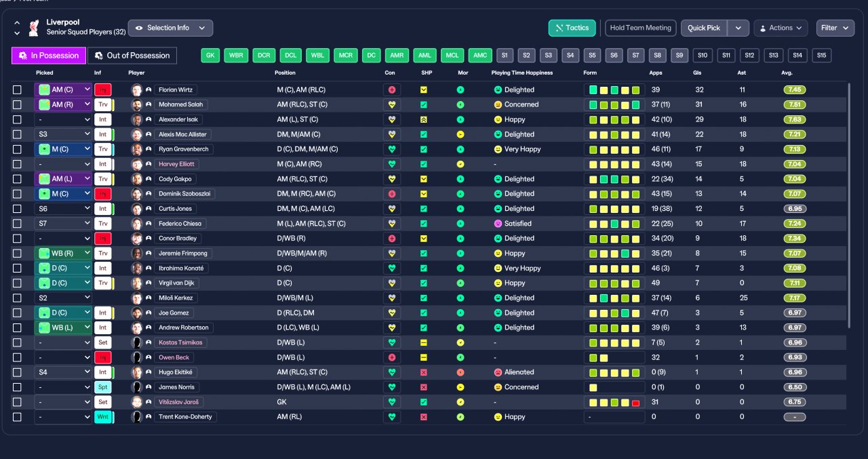Click Mohamed Salah's Concerned face icon
The height and width of the screenshot is (459, 868).
(498, 104)
